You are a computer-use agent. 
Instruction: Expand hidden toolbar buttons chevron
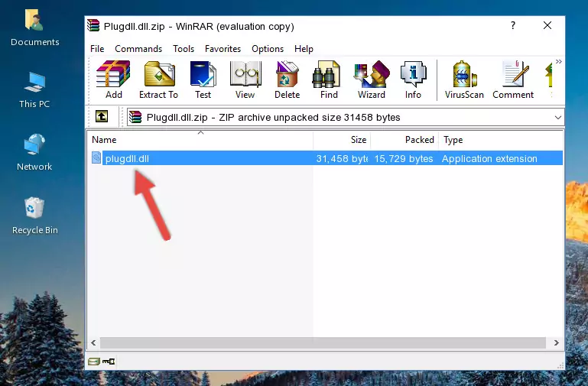click(x=559, y=62)
